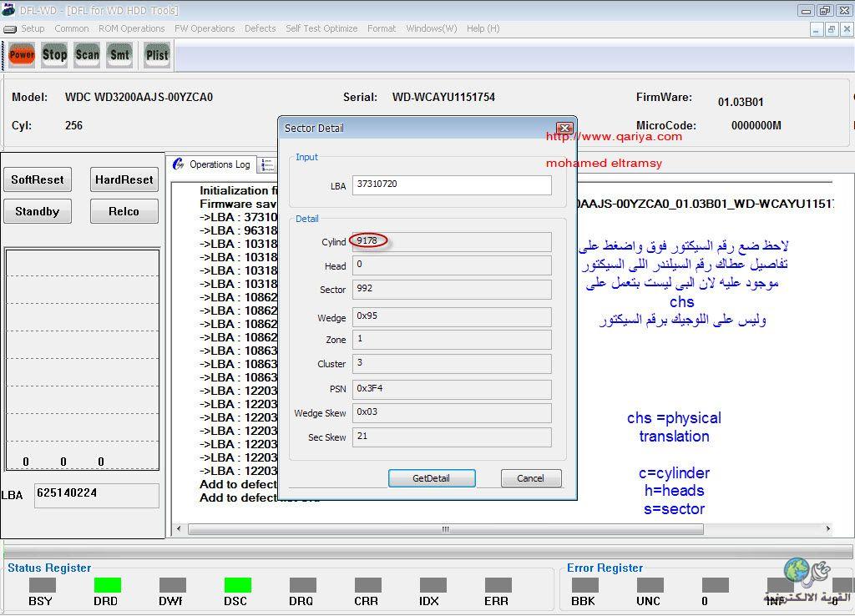
Task: Open the Format menu
Action: click(382, 28)
